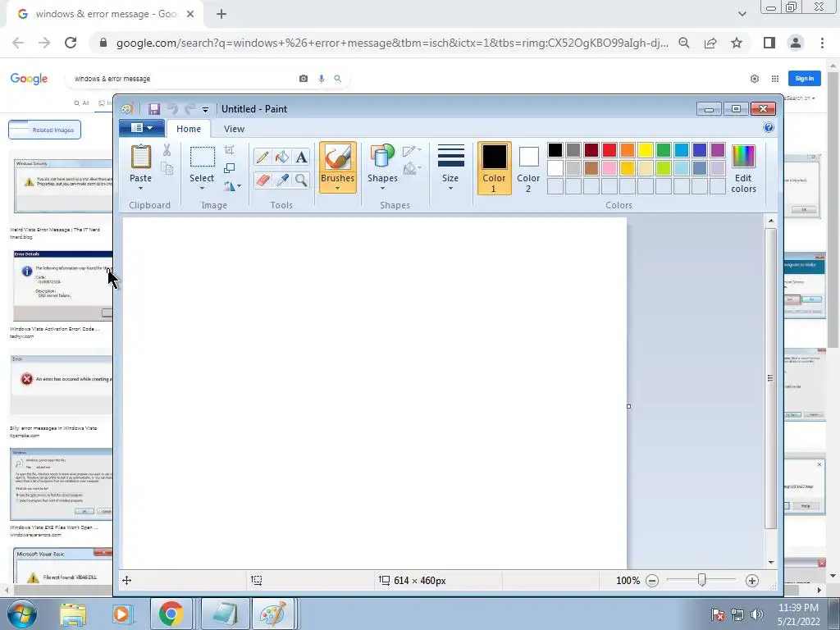Adjust the Paint zoom slider handle
Screen dimensions: 840x630
pyautogui.click(x=702, y=580)
